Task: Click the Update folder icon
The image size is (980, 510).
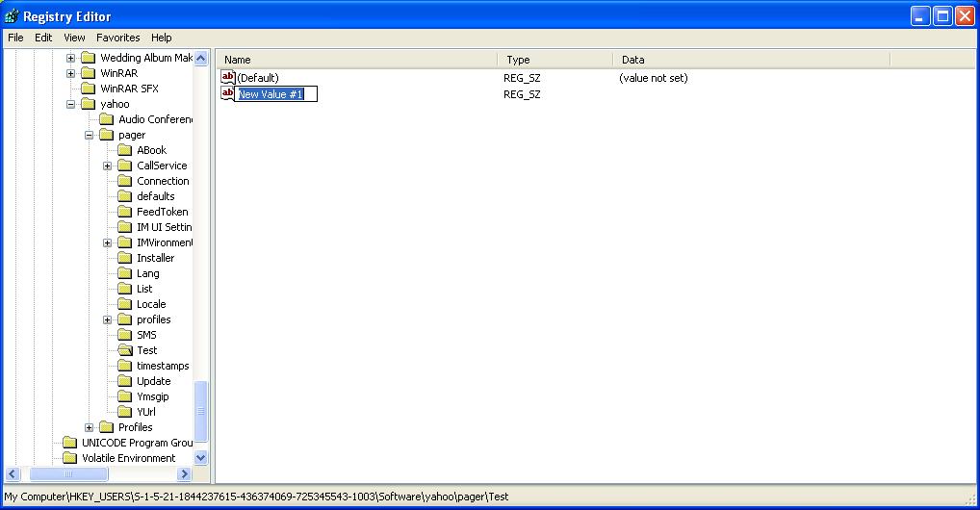Action: pos(125,381)
